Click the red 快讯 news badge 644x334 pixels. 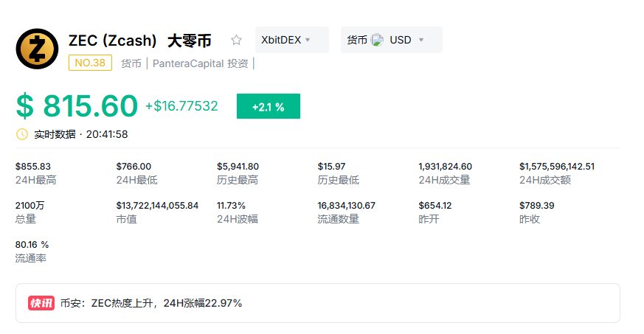[x=41, y=303]
